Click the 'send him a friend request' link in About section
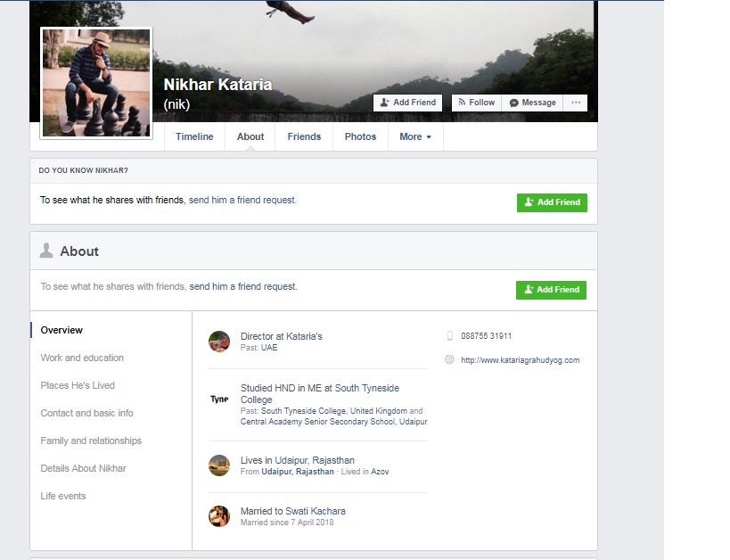Screen dimensions: 730x560 tap(242, 286)
